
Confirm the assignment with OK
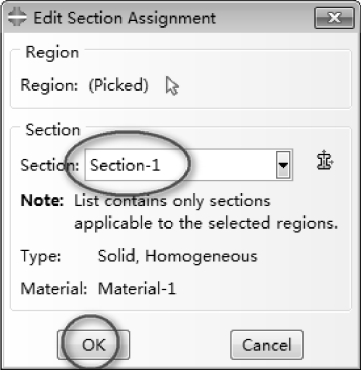coord(93,345)
